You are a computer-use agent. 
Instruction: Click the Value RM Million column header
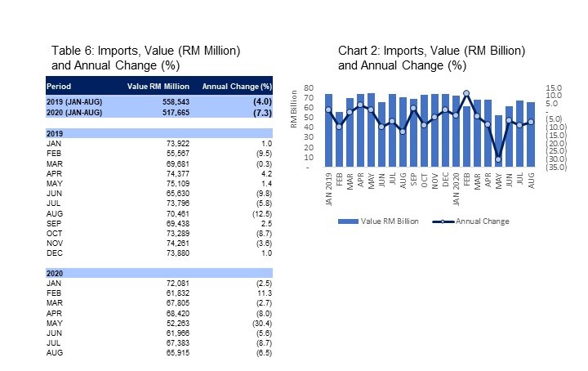coord(158,87)
